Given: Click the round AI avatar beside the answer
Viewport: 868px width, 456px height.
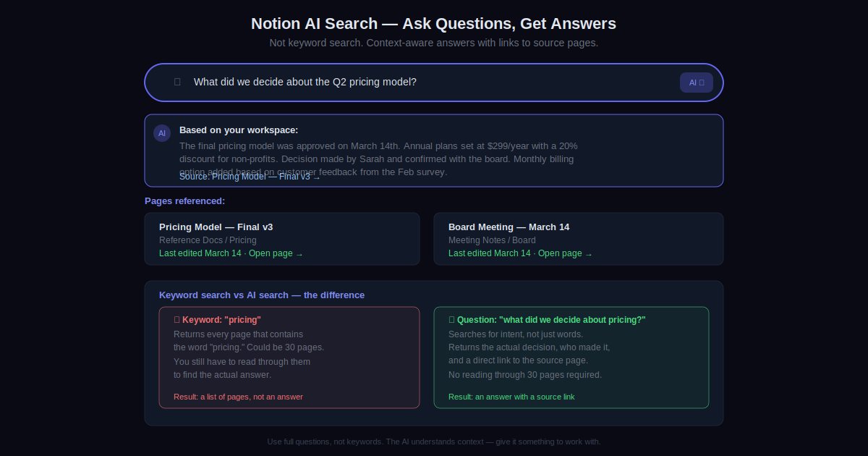Looking at the screenshot, I should tap(162, 133).
